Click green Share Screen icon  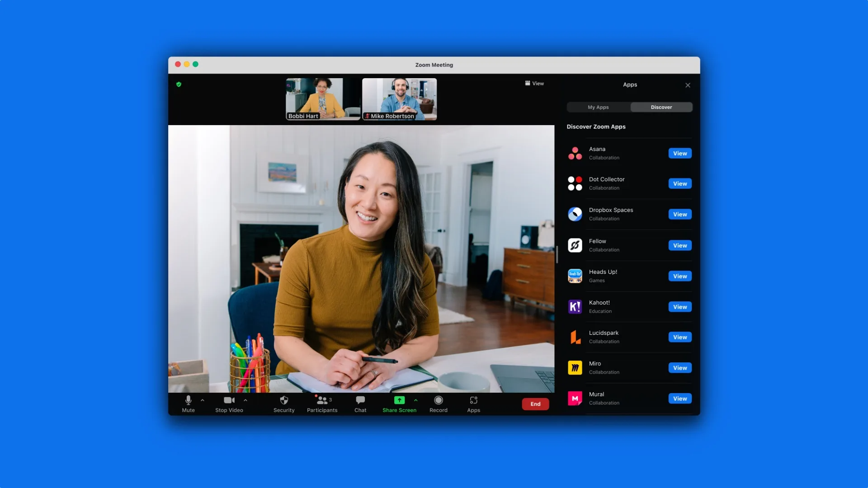[399, 400]
